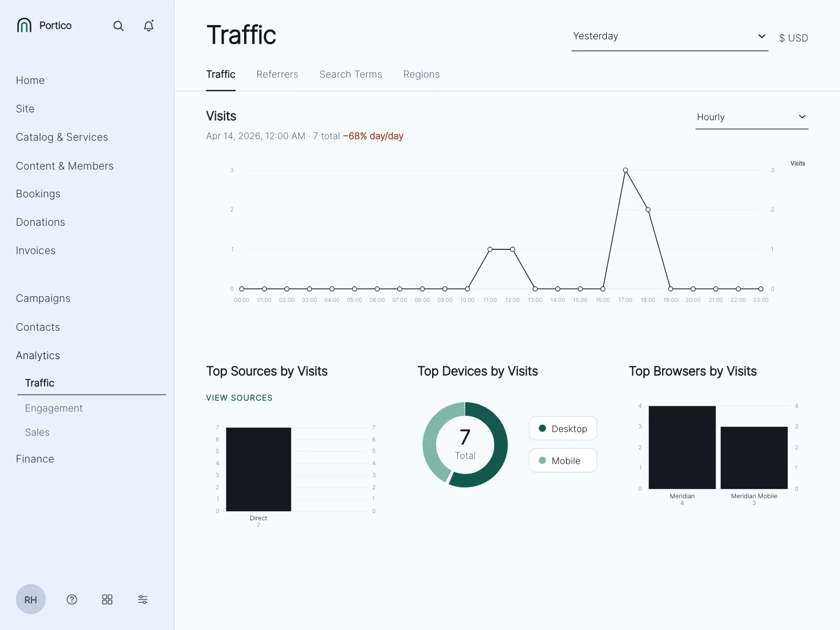Expand the Yesterday date range dropdown
The image size is (840, 630).
tap(670, 36)
